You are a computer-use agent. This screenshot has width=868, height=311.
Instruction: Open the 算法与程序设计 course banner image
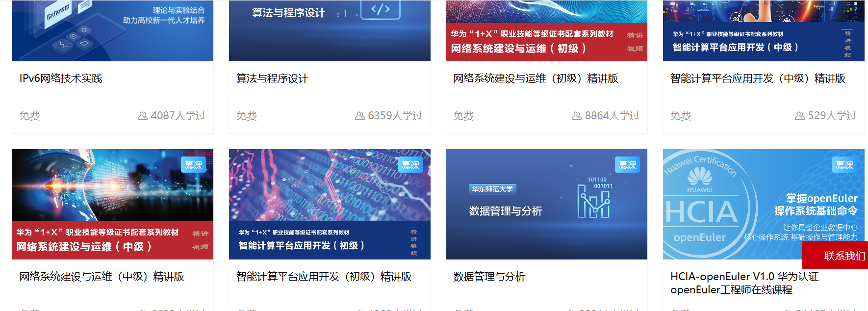pos(330,30)
